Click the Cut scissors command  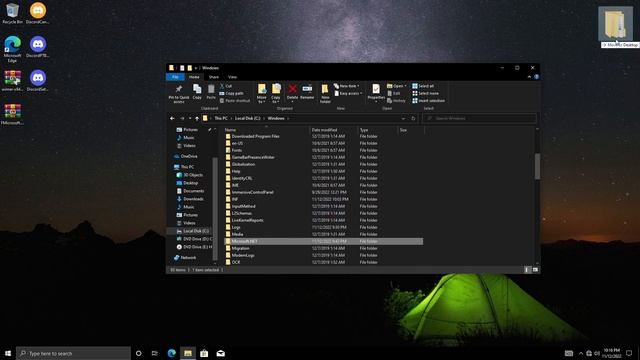point(226,86)
